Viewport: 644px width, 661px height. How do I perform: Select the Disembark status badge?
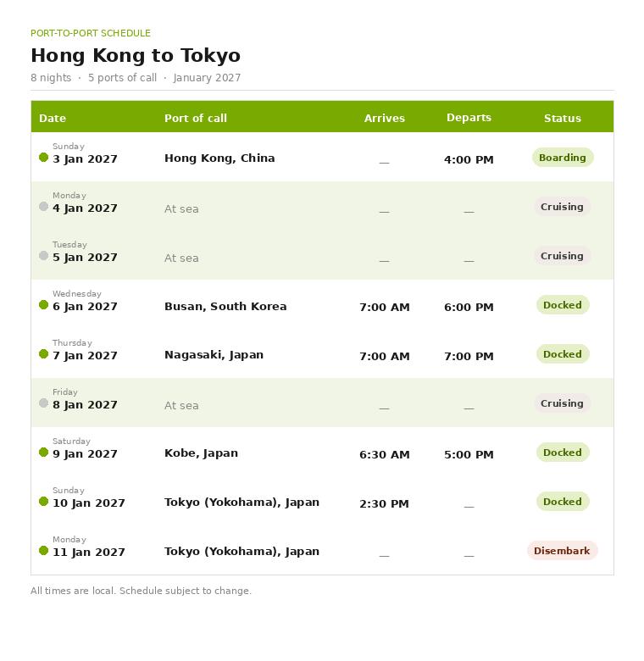pyautogui.click(x=563, y=551)
